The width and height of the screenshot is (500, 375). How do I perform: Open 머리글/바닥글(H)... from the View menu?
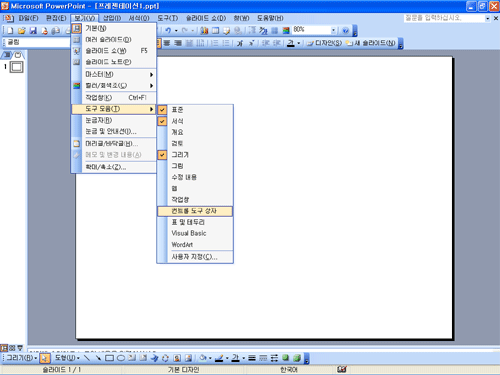pyautogui.click(x=114, y=144)
